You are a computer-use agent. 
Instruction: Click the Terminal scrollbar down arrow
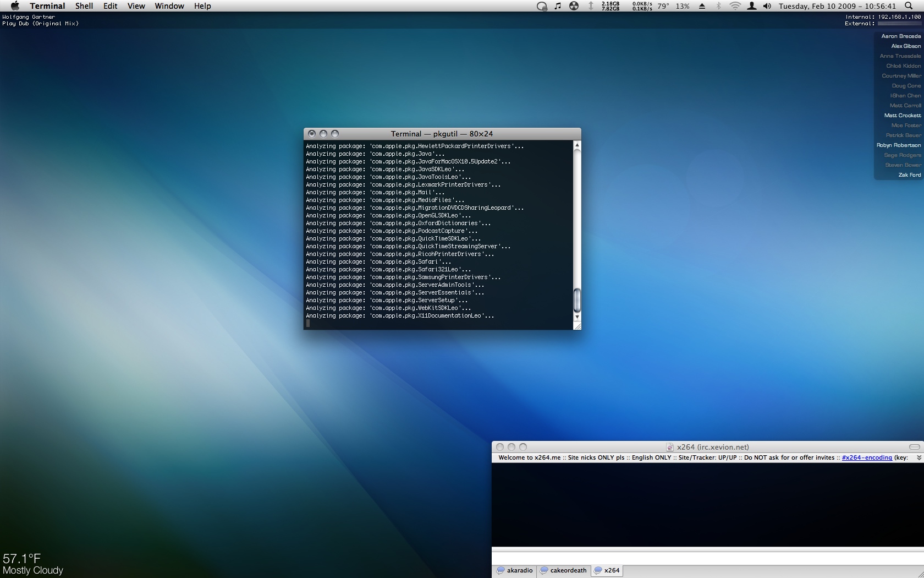(577, 317)
